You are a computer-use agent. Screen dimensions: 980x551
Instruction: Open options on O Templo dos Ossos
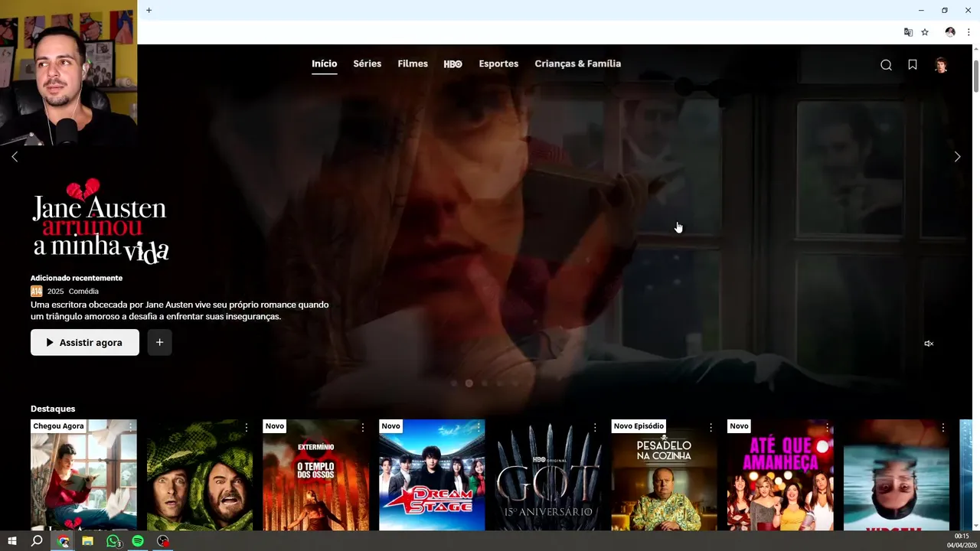click(363, 427)
